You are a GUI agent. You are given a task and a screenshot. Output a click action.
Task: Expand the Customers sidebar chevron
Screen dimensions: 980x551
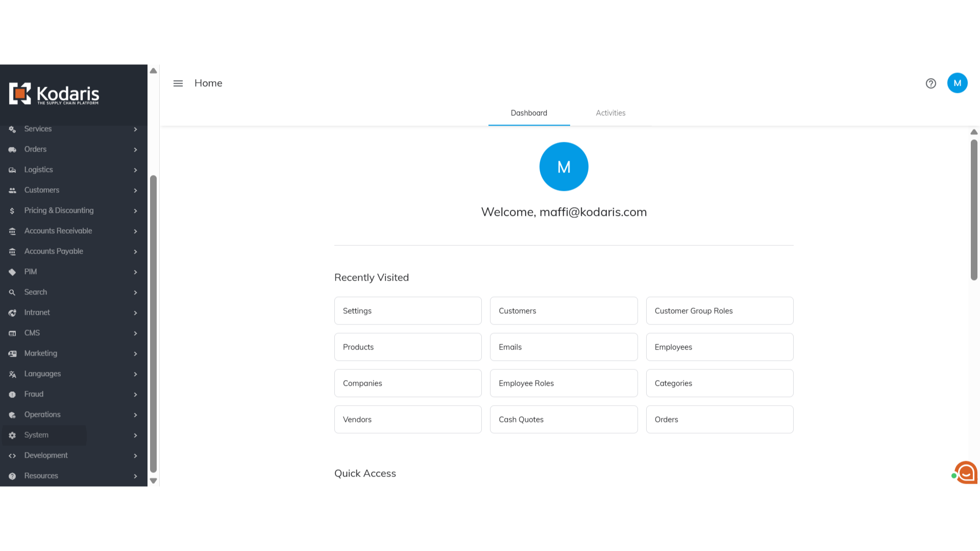pos(135,190)
